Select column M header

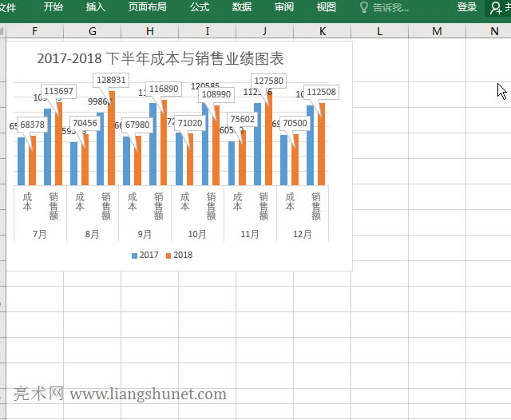coord(437,31)
